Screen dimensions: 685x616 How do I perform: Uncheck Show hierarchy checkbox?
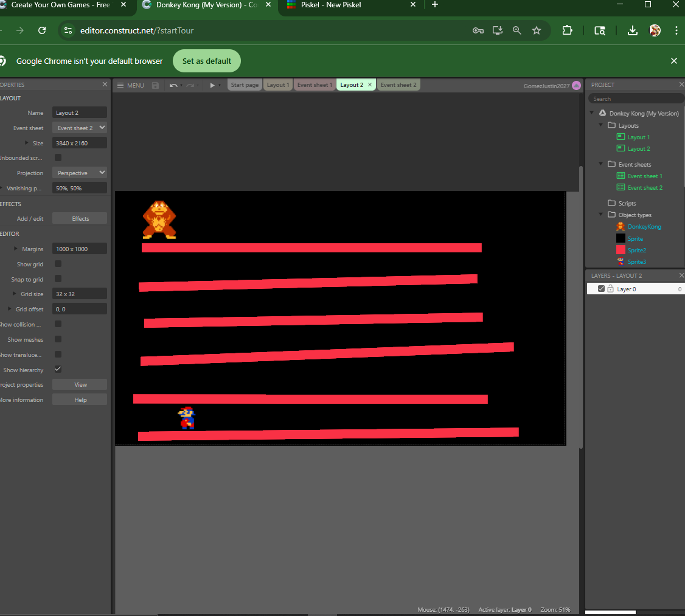(58, 369)
